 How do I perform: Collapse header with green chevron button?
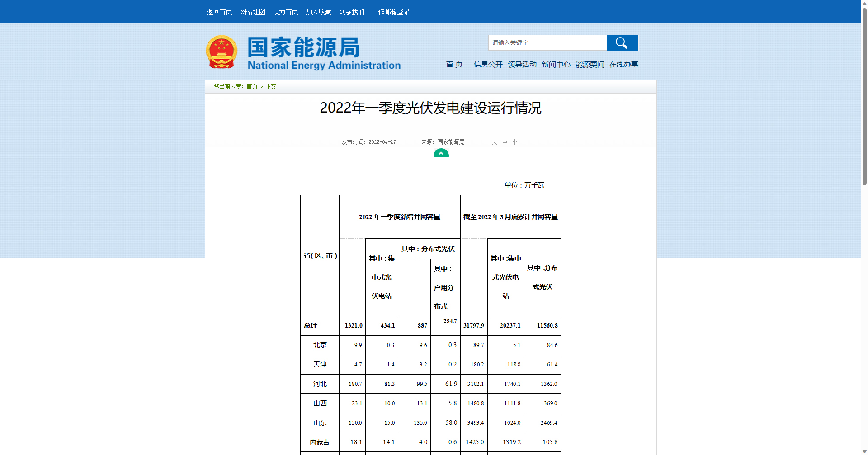pyautogui.click(x=441, y=154)
